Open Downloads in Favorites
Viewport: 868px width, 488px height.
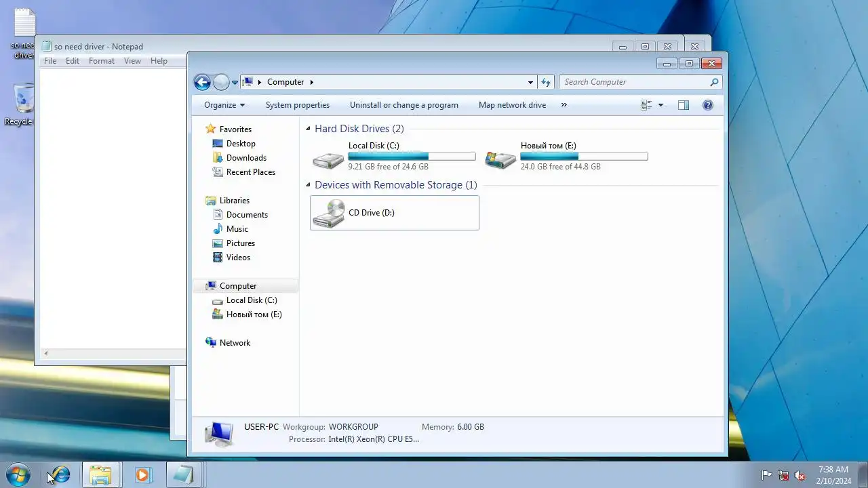246,158
